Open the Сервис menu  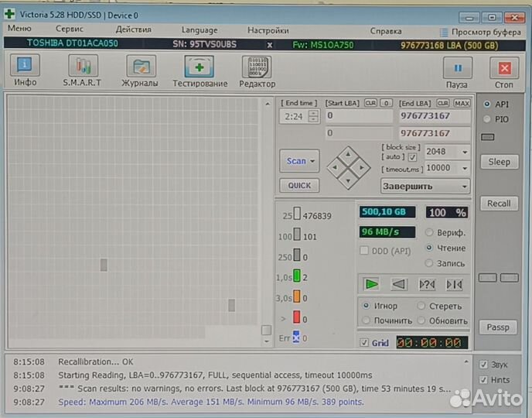70,30
